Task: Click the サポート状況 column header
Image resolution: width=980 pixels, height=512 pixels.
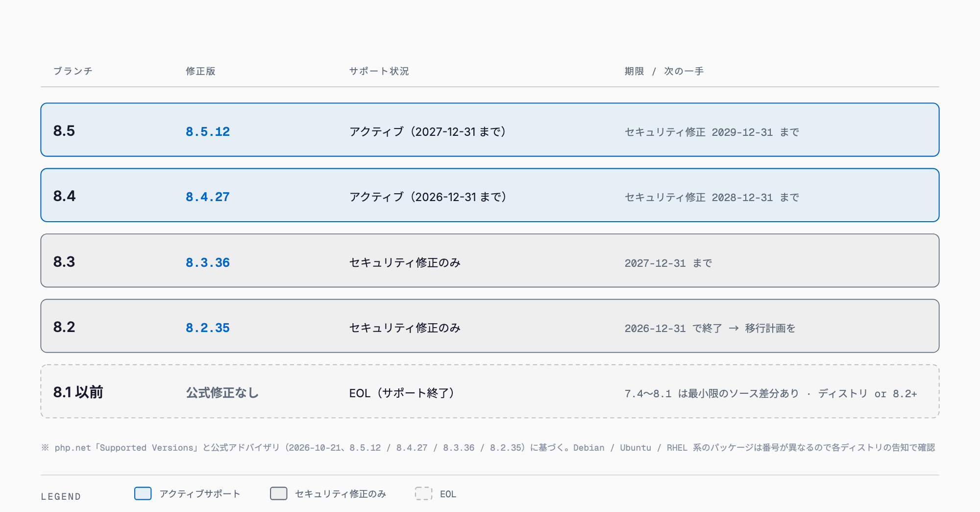Action: pyautogui.click(x=379, y=71)
